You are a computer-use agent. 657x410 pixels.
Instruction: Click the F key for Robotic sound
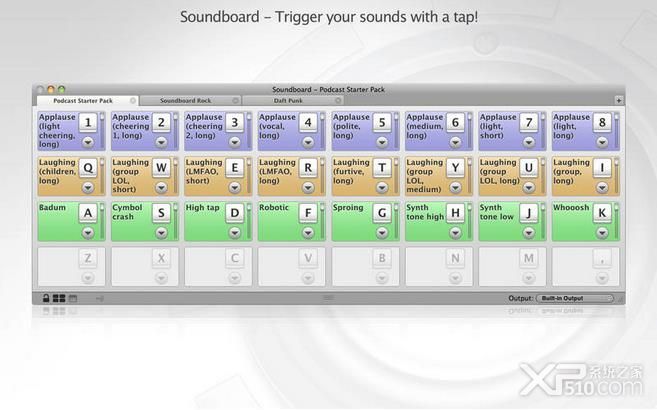pos(308,213)
